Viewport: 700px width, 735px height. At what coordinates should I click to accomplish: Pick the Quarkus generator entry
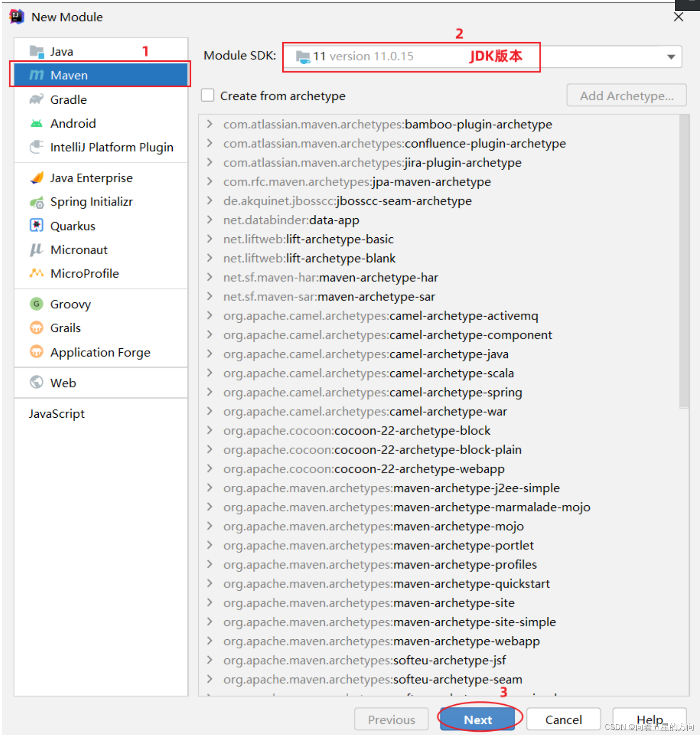(101, 226)
